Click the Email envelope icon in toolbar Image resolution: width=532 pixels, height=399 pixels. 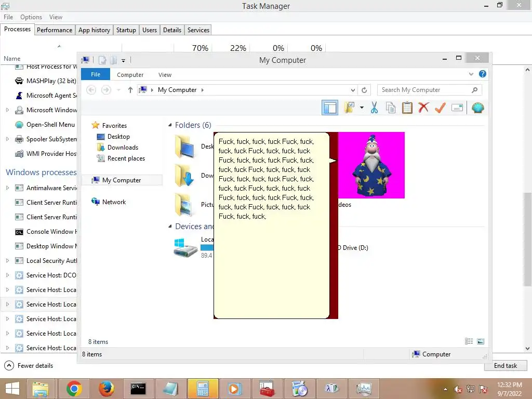(457, 108)
